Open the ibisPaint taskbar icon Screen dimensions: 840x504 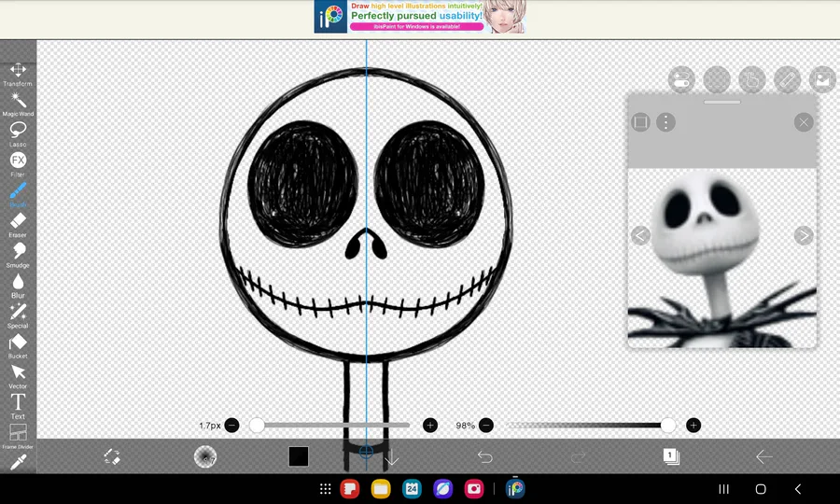point(515,488)
